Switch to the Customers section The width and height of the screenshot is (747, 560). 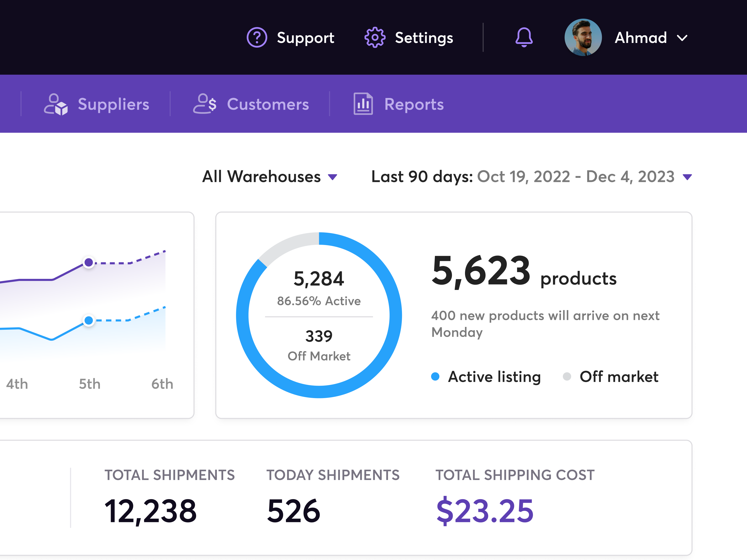pos(268,104)
